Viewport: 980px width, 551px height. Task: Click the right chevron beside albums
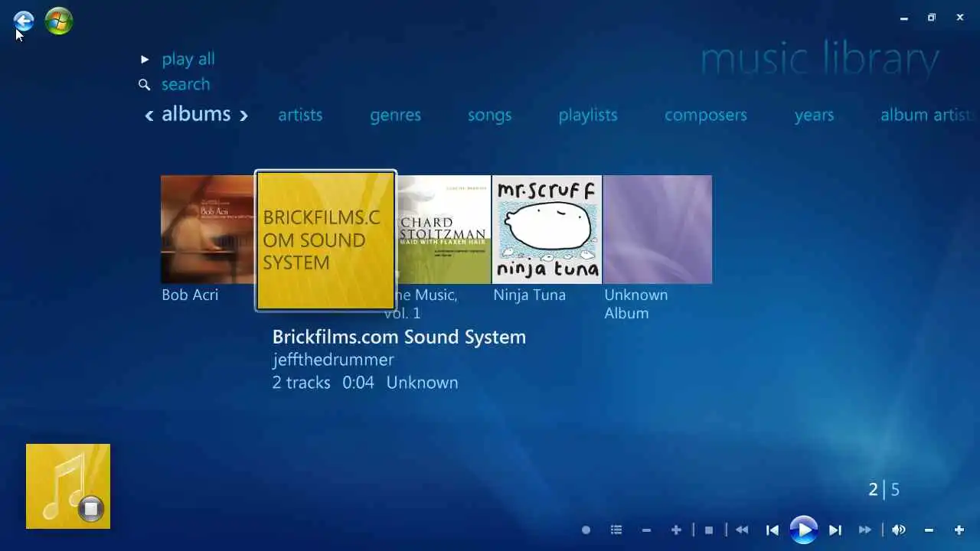click(x=243, y=116)
